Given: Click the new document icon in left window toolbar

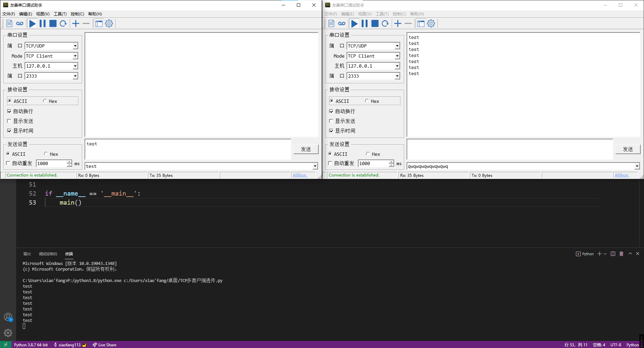Looking at the screenshot, I should click(x=9, y=23).
